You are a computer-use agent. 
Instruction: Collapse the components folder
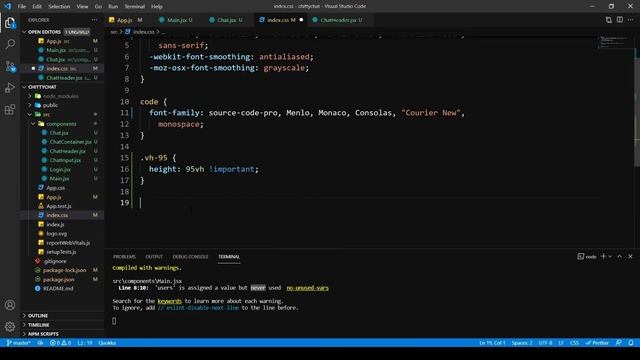33,124
